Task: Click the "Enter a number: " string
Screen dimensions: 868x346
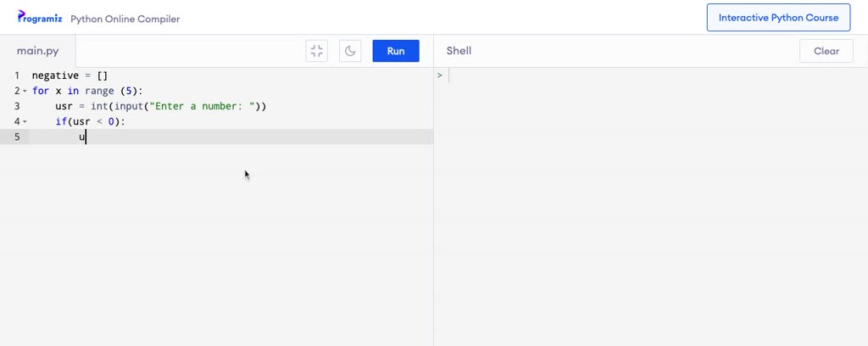Action: (203, 106)
